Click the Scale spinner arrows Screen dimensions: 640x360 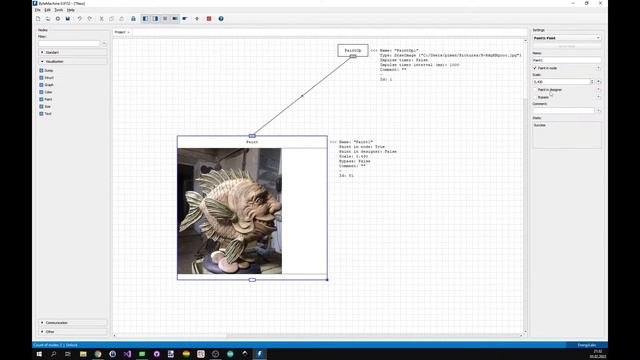(x=592, y=82)
